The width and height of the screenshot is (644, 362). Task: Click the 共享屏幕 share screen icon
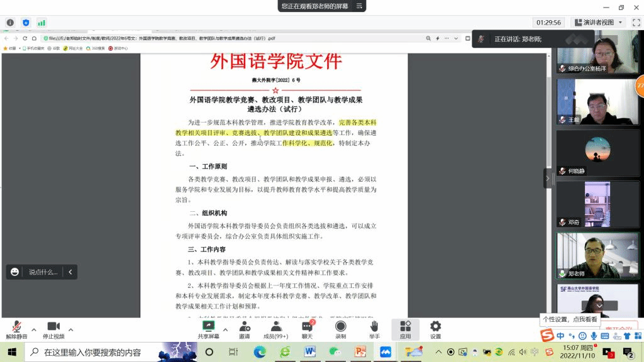208,326
